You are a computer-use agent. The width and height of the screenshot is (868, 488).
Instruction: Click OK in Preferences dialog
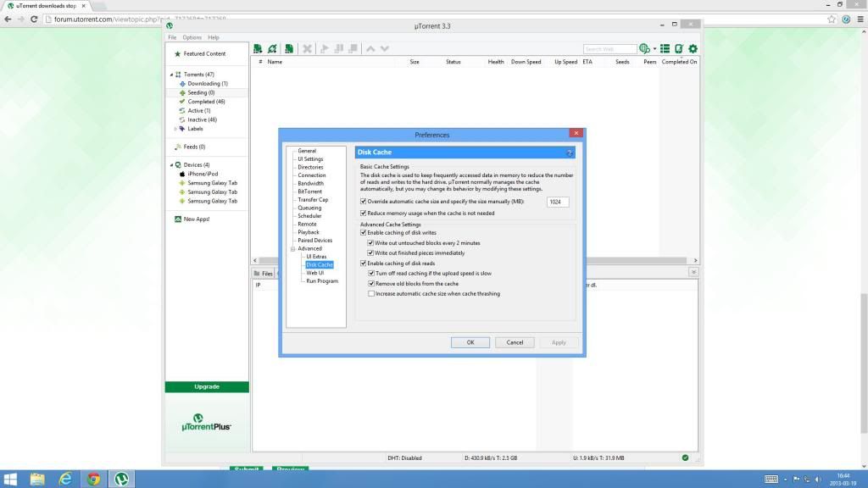click(470, 342)
